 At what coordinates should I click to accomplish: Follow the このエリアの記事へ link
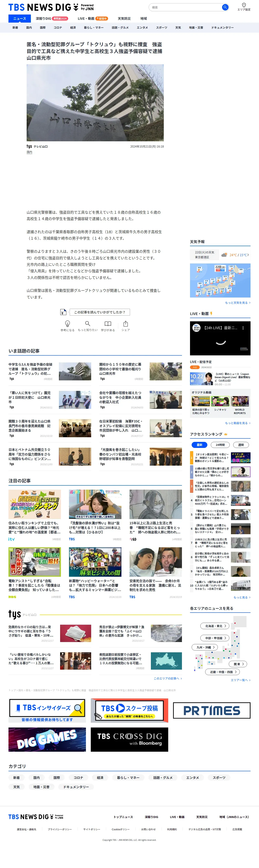pos(168,679)
